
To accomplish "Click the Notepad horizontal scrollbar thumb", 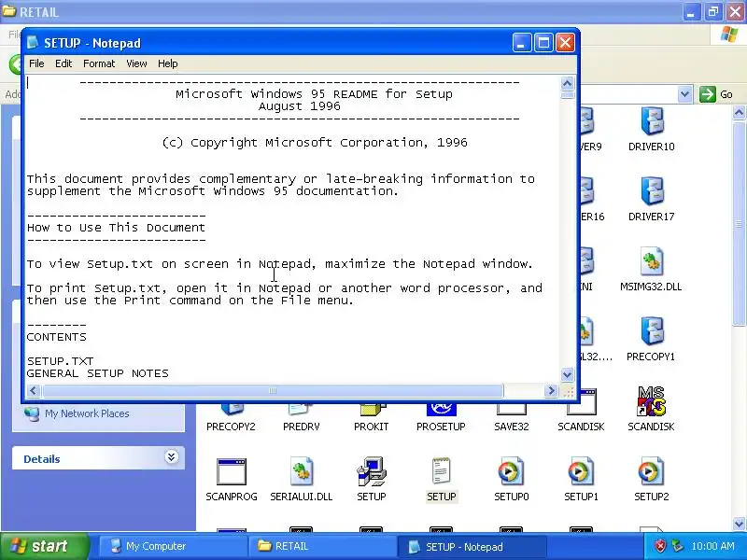I will click(273, 391).
